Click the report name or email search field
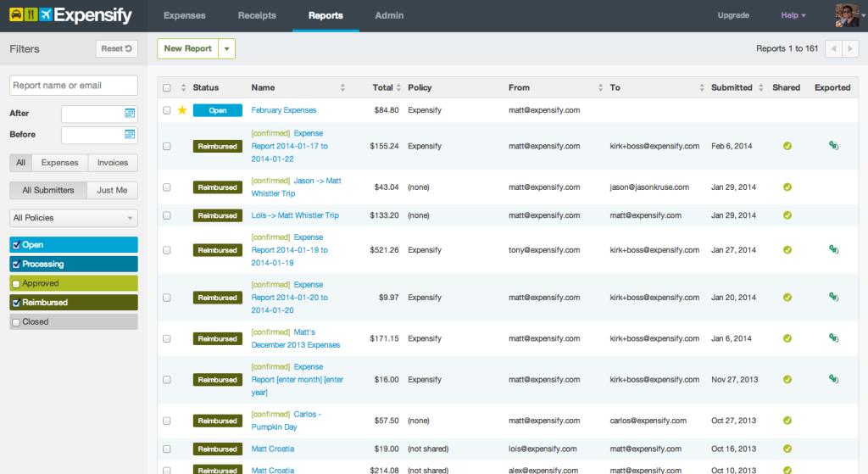The width and height of the screenshot is (868, 474). [73, 86]
